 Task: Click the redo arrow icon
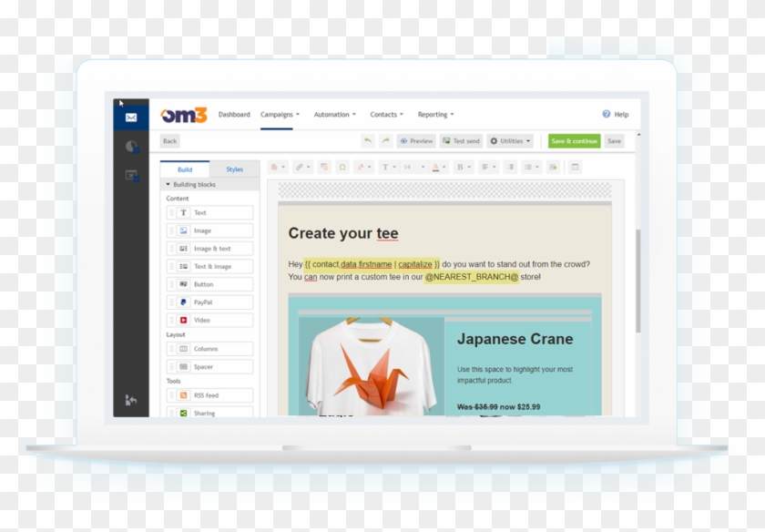point(385,140)
